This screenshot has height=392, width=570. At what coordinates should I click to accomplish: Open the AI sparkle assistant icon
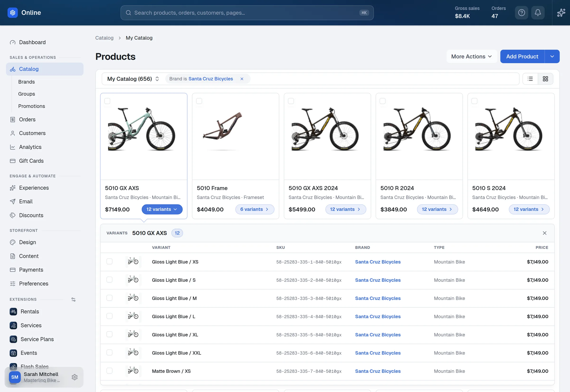tap(561, 13)
